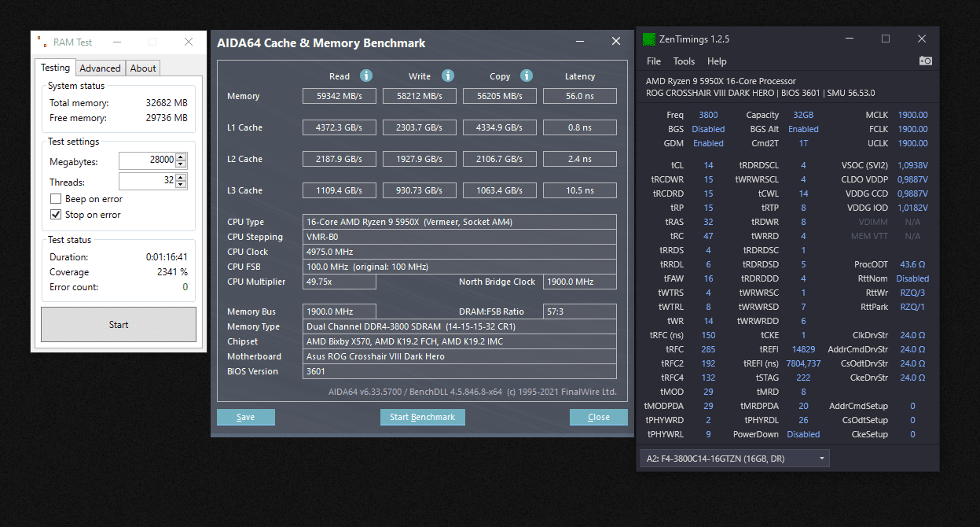
Task: Increase Megabytes with the up arrow
Action: click(182, 157)
